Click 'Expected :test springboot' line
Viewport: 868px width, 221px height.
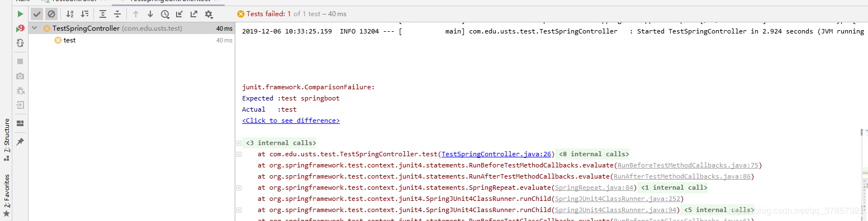click(x=291, y=98)
